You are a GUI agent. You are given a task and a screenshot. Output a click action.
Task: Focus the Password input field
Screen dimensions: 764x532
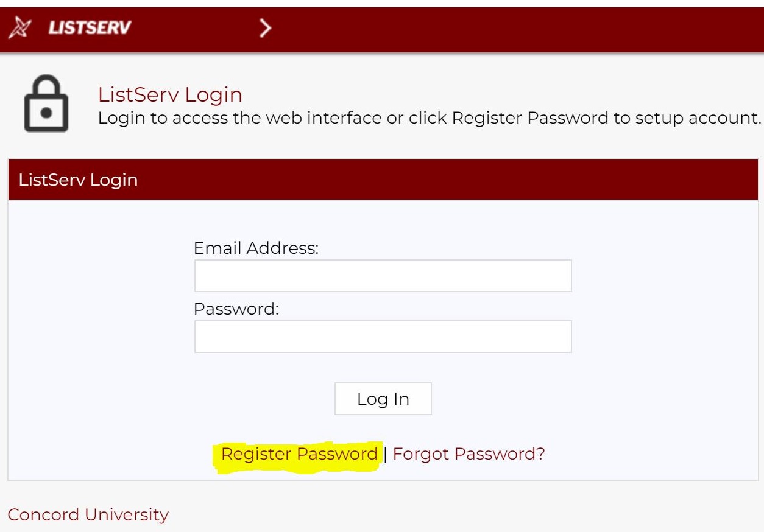pos(383,337)
